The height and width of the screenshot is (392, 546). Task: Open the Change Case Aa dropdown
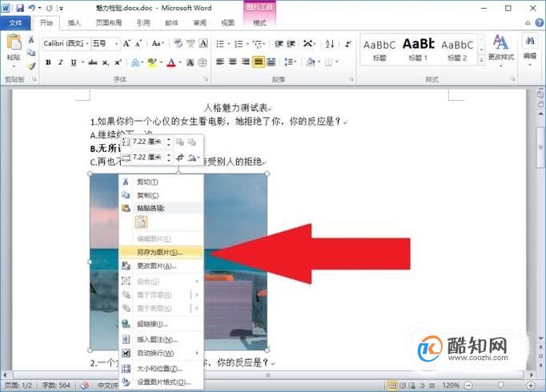pos(158,43)
